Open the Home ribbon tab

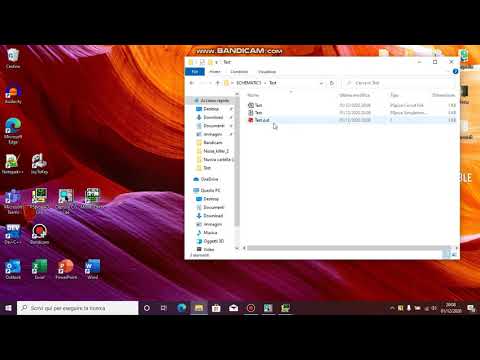point(215,72)
